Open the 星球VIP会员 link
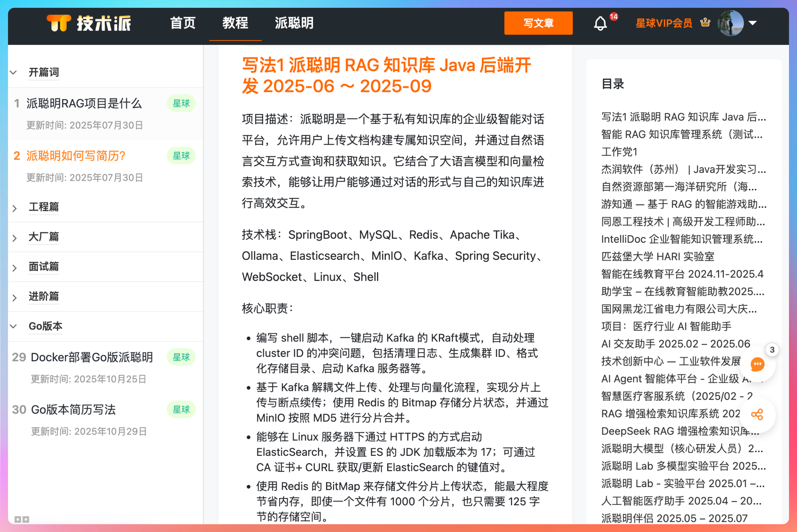 [x=664, y=23]
